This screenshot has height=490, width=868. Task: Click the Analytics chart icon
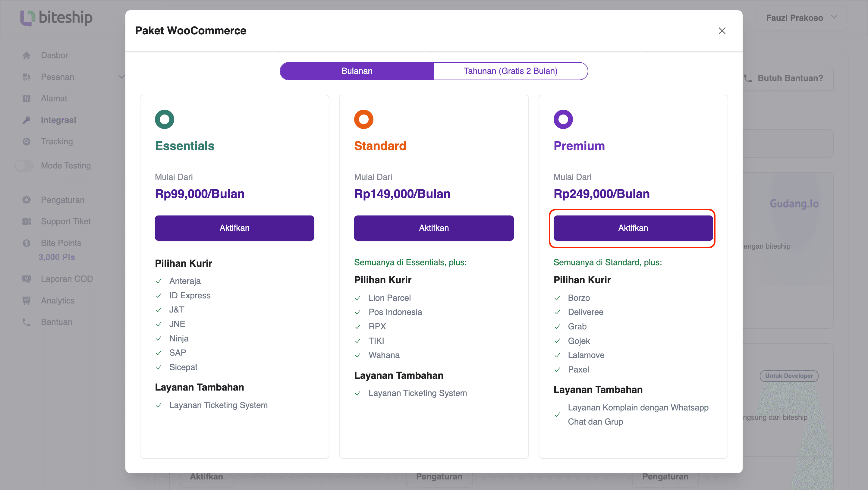pos(27,300)
